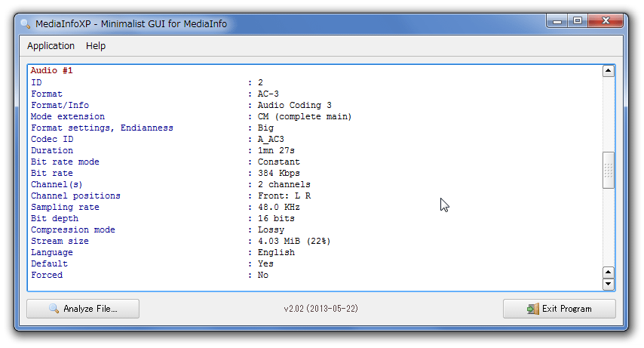Click the 'Duration' label
Screen dimensions: 644x348
[x=52, y=150]
